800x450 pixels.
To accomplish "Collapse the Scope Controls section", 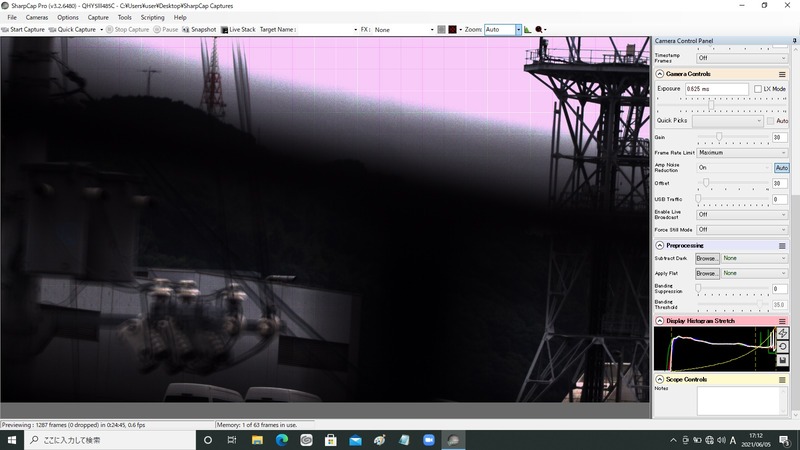I will (660, 380).
